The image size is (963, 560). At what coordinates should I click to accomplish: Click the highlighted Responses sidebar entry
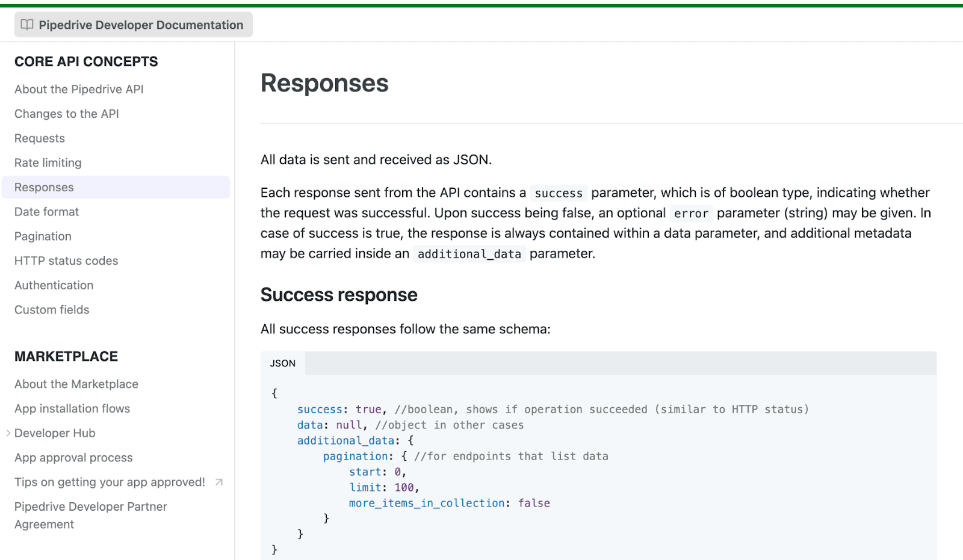coord(43,187)
